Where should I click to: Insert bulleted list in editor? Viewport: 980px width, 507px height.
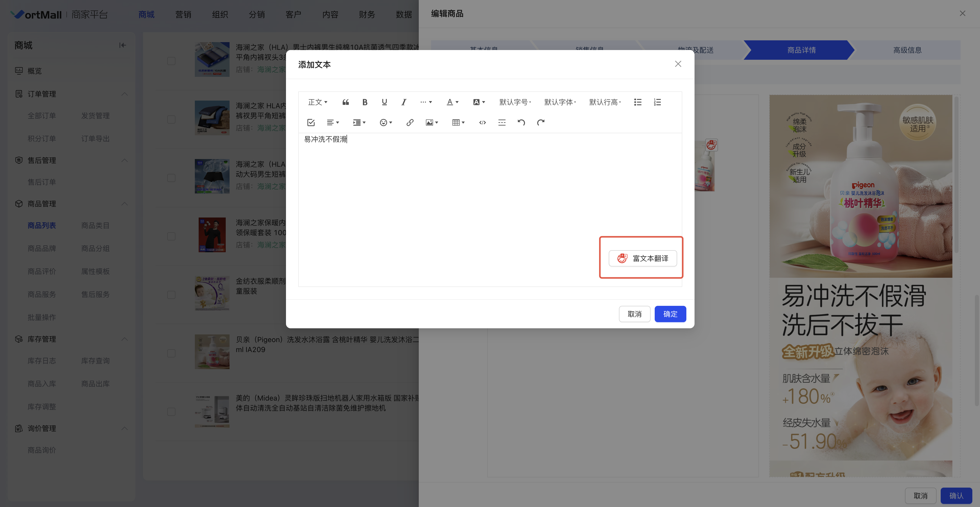click(638, 102)
